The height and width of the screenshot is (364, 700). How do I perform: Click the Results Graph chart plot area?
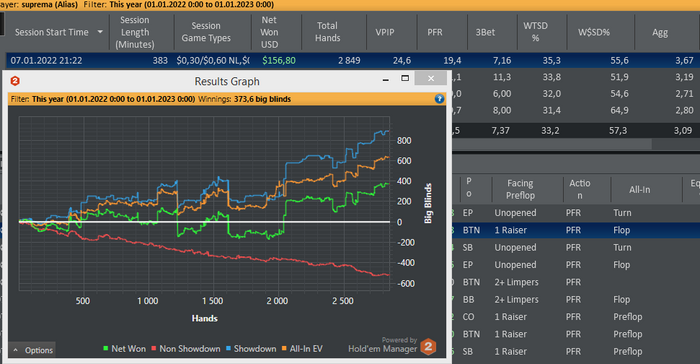point(204,203)
